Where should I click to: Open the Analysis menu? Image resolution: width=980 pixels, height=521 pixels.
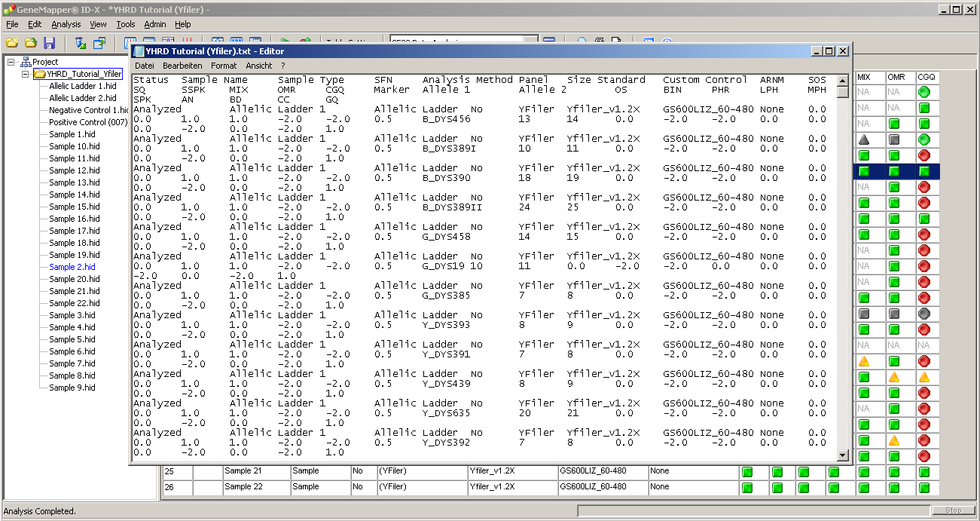[66, 24]
